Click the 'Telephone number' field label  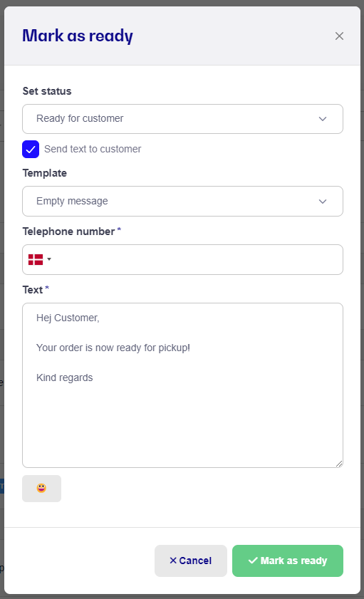[69, 231]
